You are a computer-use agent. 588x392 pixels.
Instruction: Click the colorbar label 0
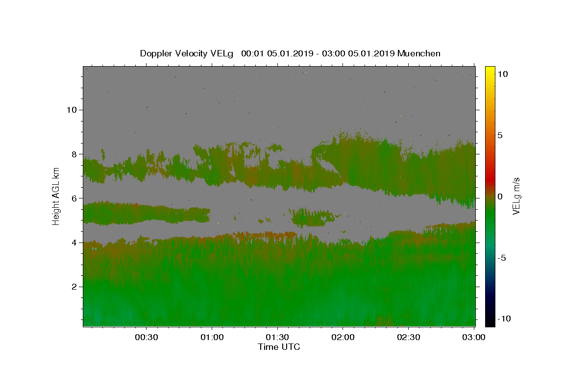500,196
